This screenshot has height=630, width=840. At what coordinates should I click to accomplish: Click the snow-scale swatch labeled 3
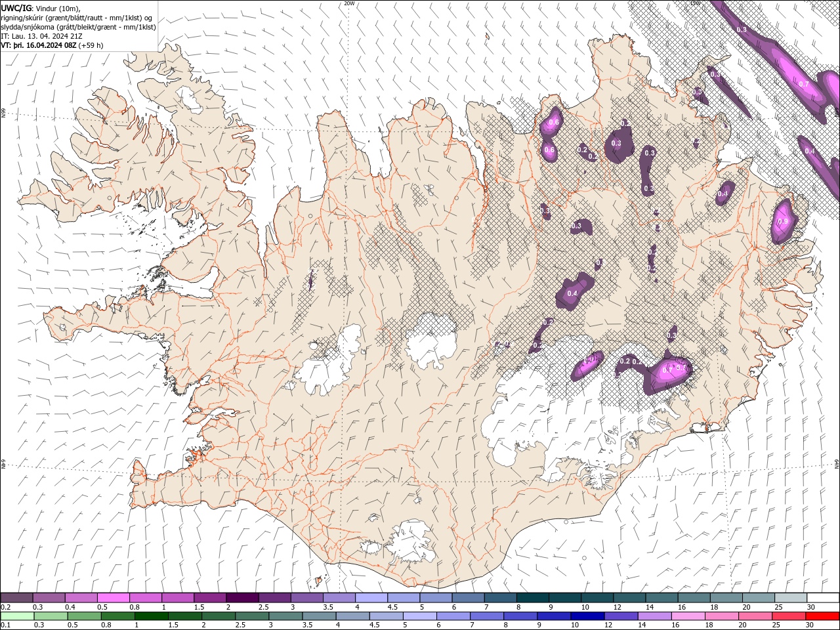tap(306, 598)
